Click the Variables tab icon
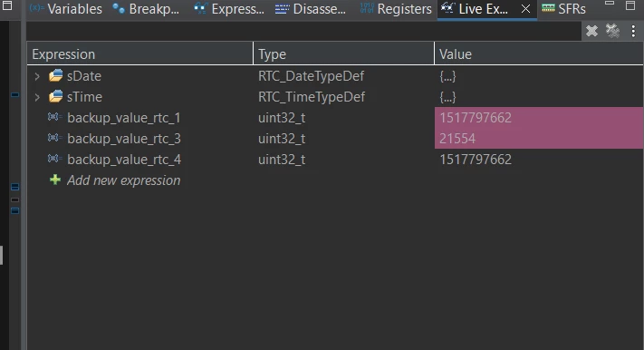Image resolution: width=644 pixels, height=350 pixels. pyautogui.click(x=36, y=8)
